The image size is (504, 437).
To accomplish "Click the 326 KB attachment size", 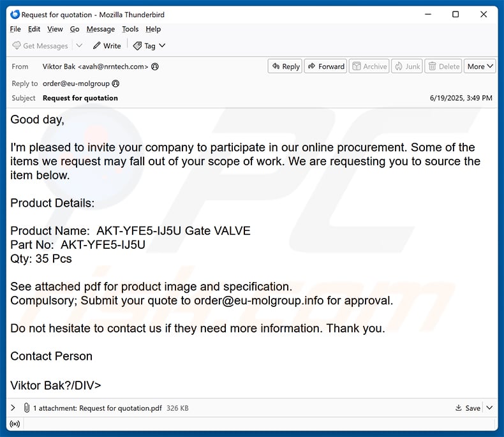I will [x=177, y=408].
